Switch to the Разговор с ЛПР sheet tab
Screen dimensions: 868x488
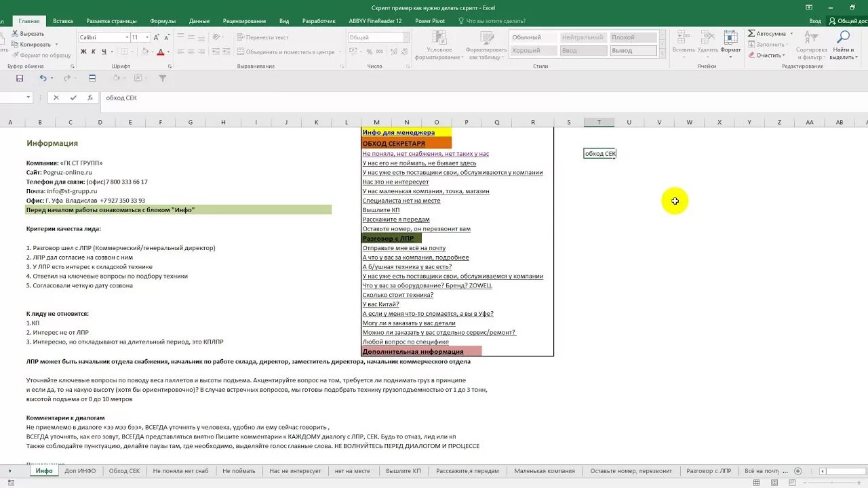click(709, 470)
